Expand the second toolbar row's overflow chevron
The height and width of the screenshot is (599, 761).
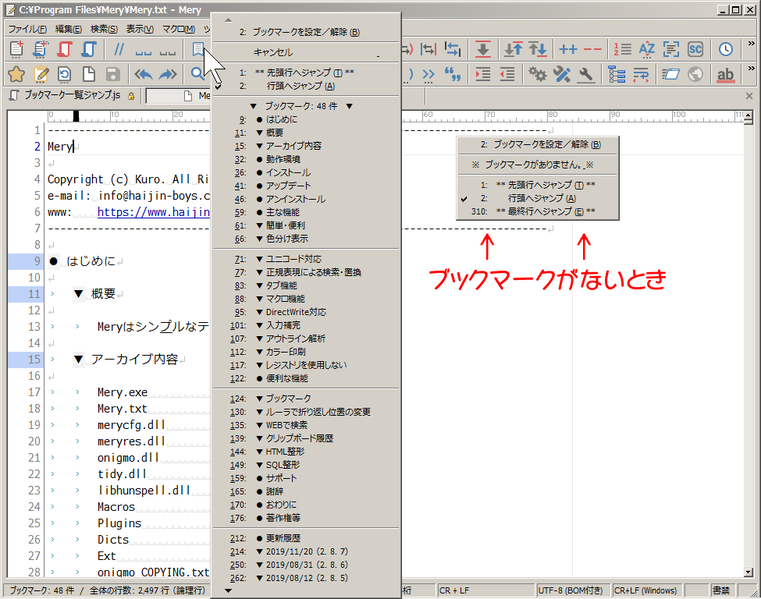pyautogui.click(x=751, y=68)
